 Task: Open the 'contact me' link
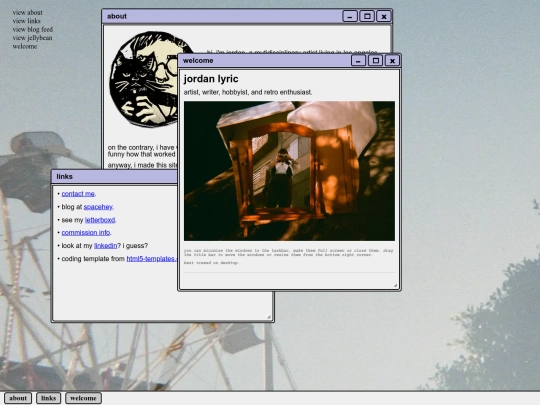(x=78, y=194)
